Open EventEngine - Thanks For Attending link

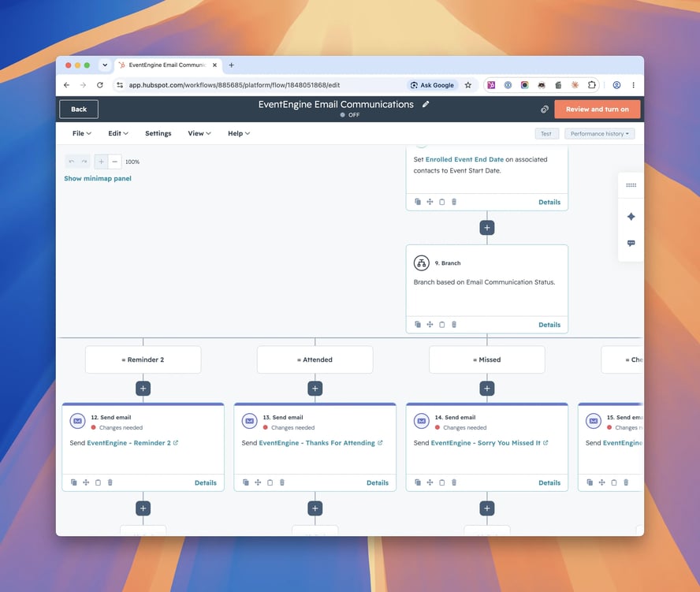pos(321,443)
